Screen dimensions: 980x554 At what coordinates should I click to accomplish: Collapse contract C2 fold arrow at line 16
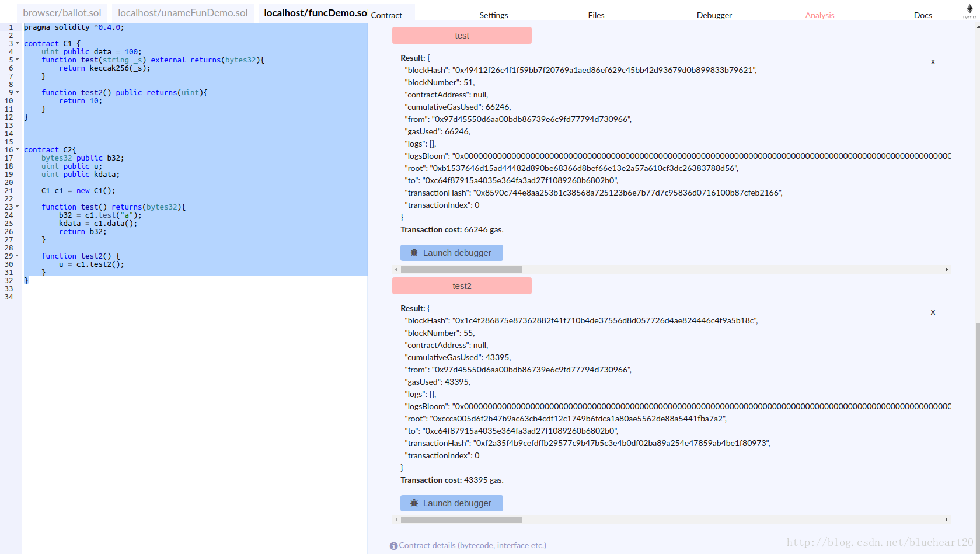point(17,149)
